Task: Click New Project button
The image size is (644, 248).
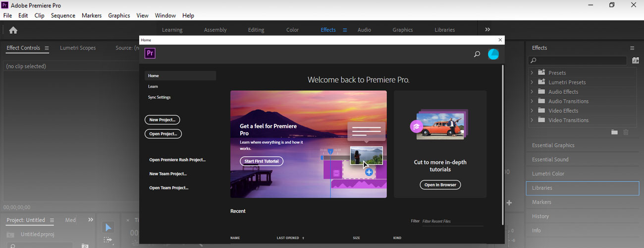Action: point(162,120)
